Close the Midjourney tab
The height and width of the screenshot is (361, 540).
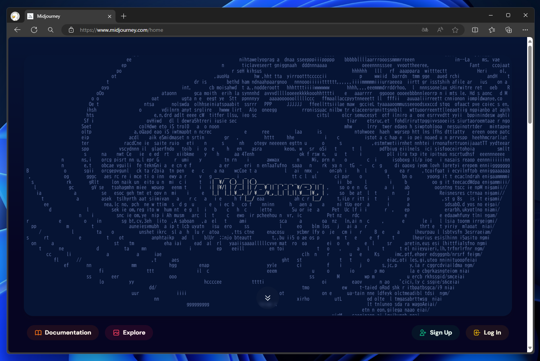[110, 16]
